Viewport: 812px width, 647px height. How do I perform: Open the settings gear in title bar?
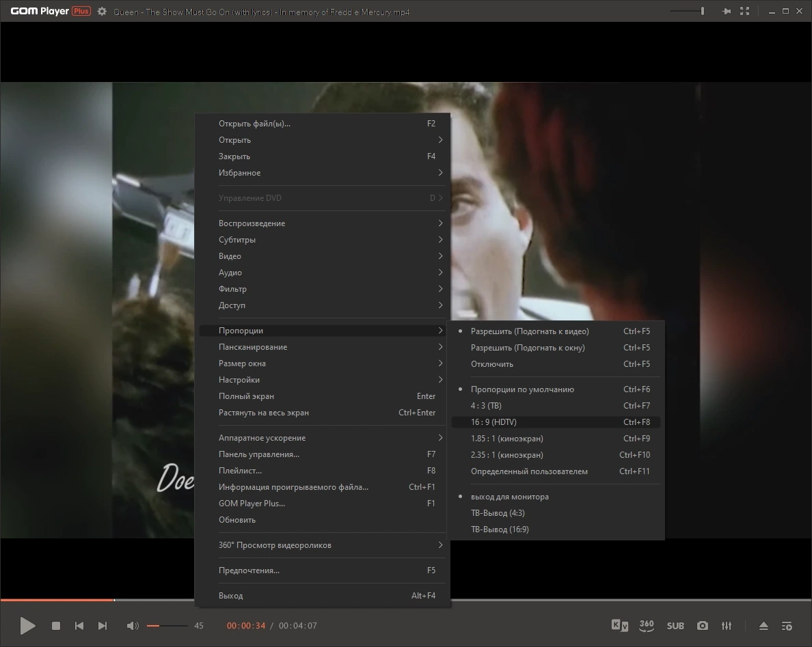pos(102,12)
